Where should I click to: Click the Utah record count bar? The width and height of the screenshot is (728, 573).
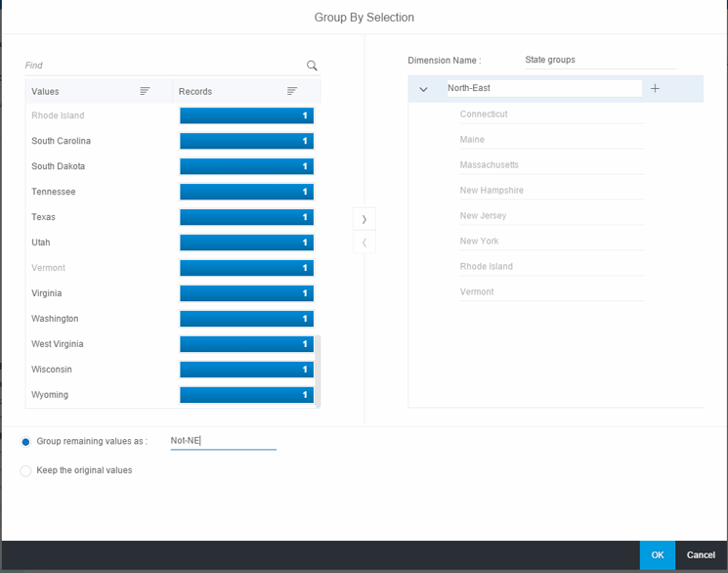[x=246, y=242]
